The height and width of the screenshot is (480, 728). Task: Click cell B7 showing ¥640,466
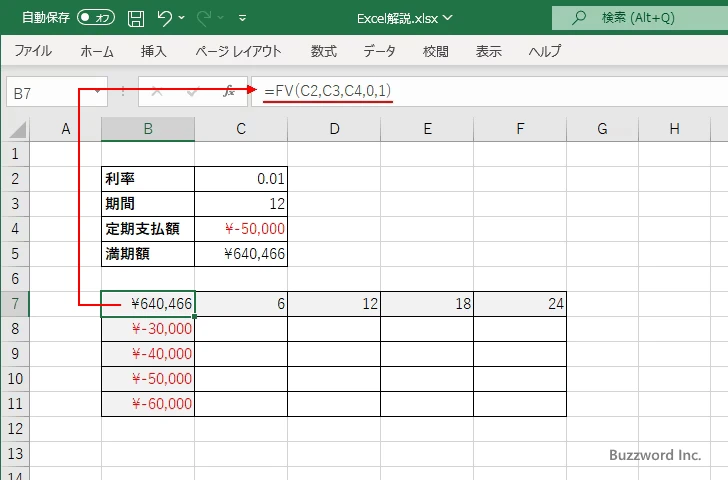coord(148,304)
